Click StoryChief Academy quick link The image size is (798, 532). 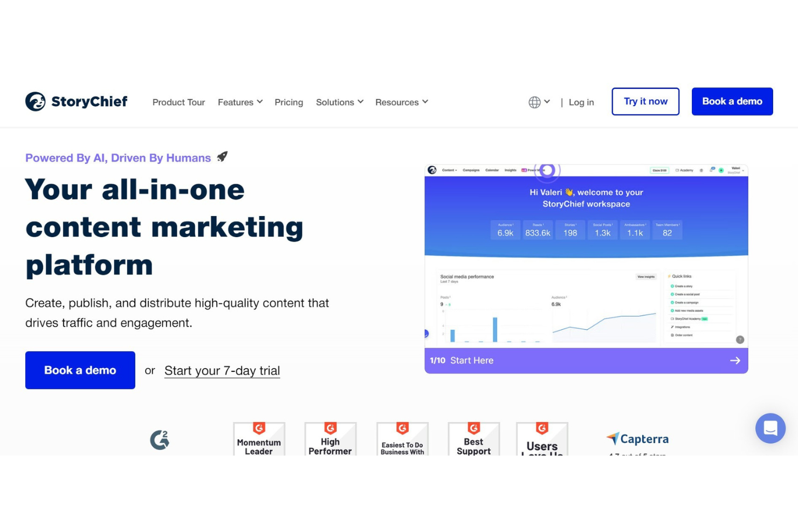[x=689, y=319]
